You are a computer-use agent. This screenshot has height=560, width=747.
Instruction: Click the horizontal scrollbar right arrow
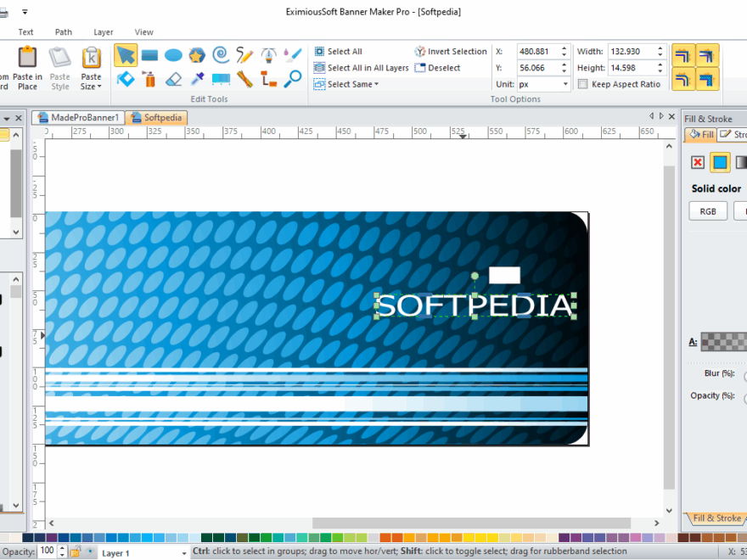(x=656, y=523)
